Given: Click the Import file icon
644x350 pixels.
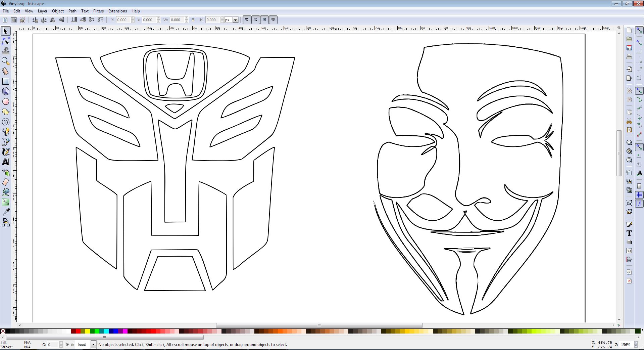Looking at the screenshot, I should (629, 69).
